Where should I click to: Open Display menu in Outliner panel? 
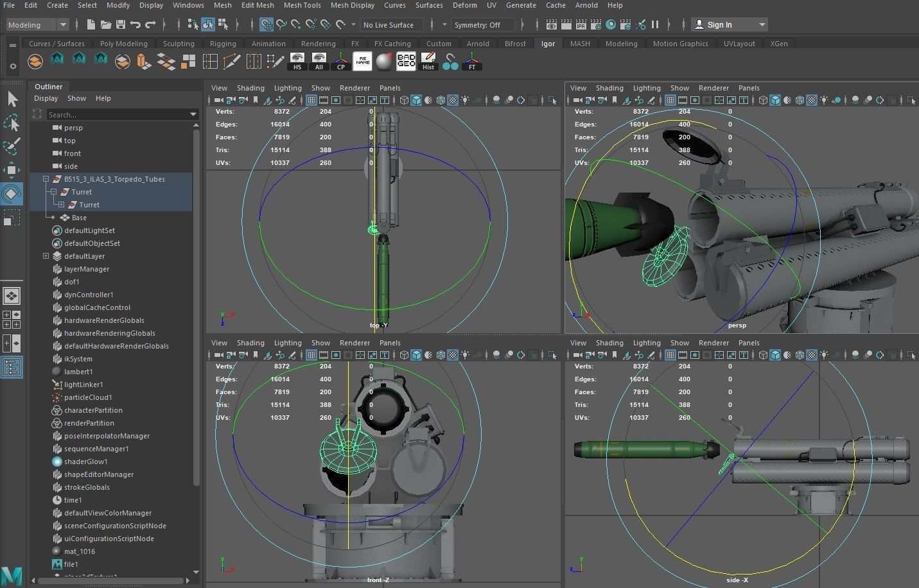coord(46,98)
